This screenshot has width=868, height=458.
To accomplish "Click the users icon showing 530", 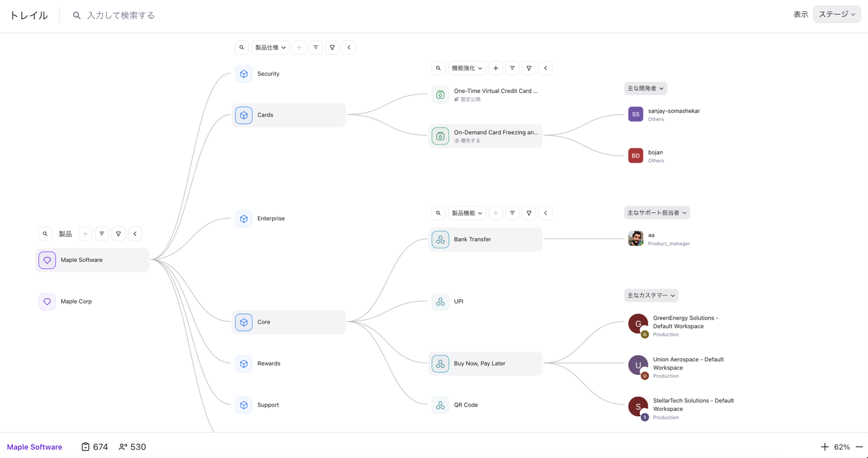I will 123,447.
